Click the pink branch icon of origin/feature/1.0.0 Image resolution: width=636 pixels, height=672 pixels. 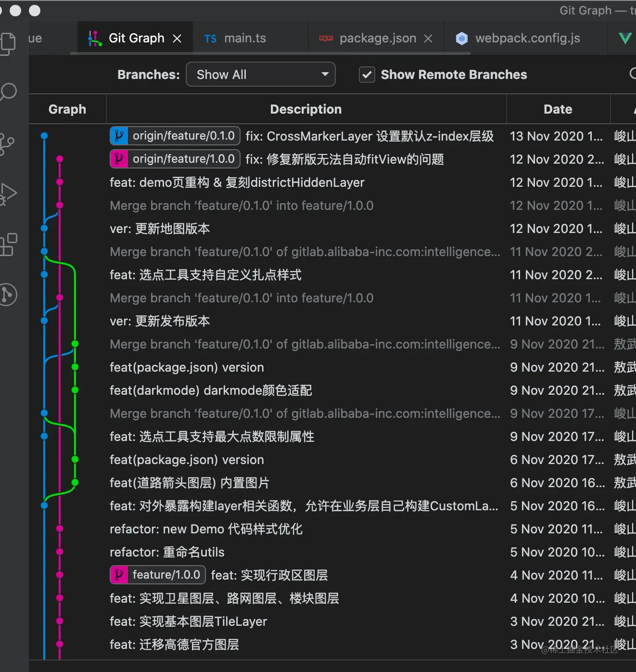119,159
